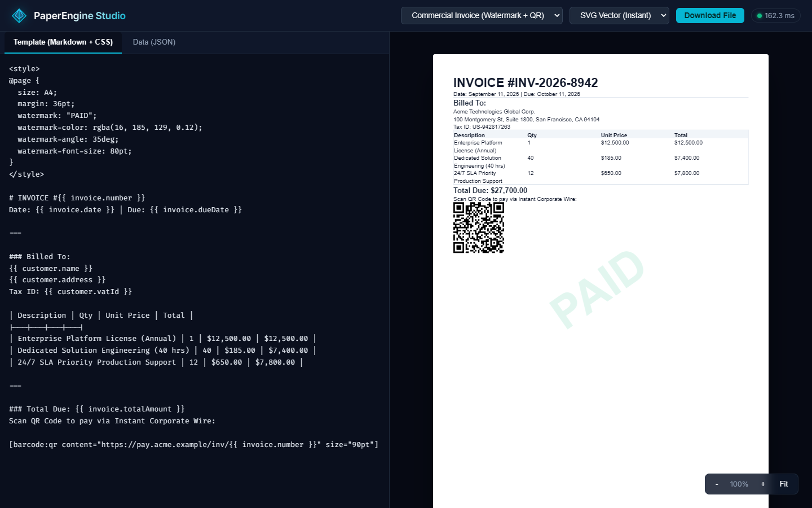Click the 'Billed To:' heading in preview
Viewport: 812px width, 508px height.
(470, 103)
